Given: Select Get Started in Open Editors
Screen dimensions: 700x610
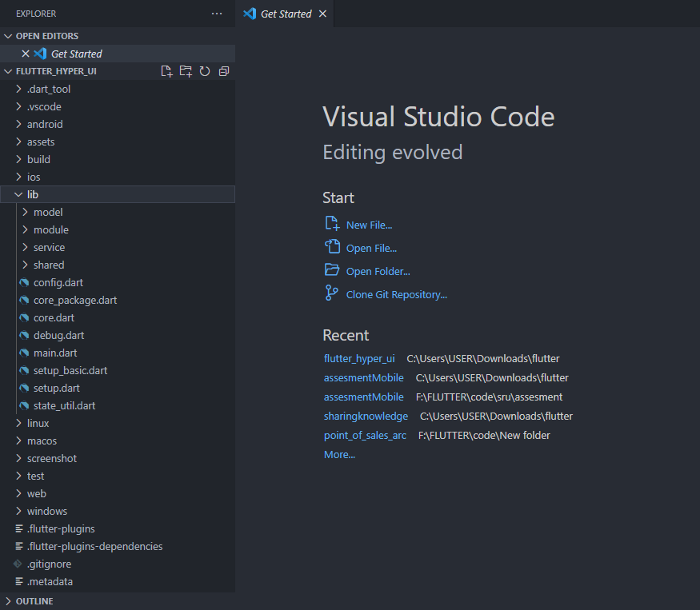Looking at the screenshot, I should [x=118, y=54].
